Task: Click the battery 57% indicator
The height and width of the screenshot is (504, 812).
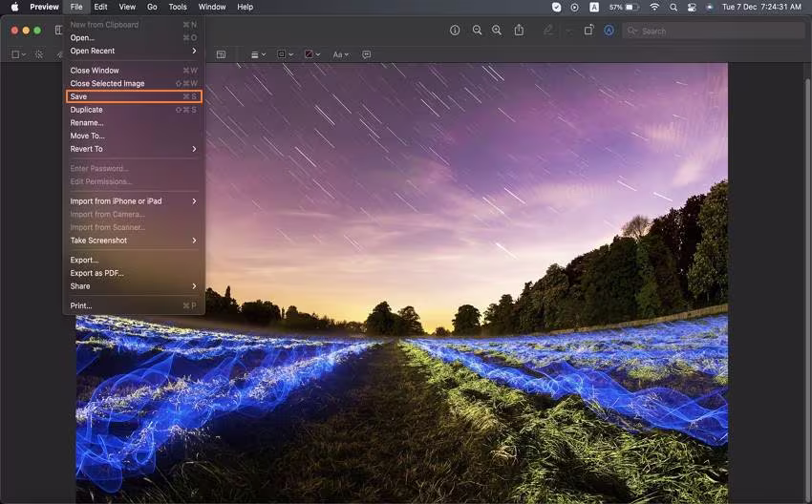Action: (624, 7)
